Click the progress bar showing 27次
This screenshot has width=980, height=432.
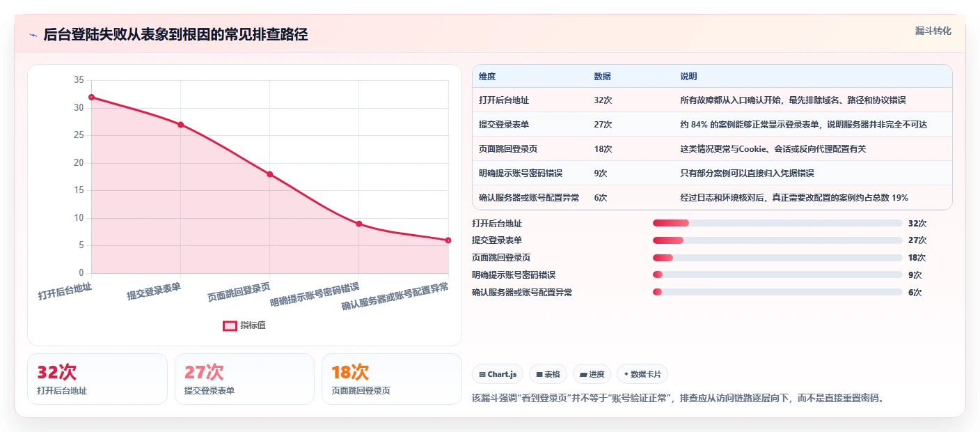coord(777,240)
